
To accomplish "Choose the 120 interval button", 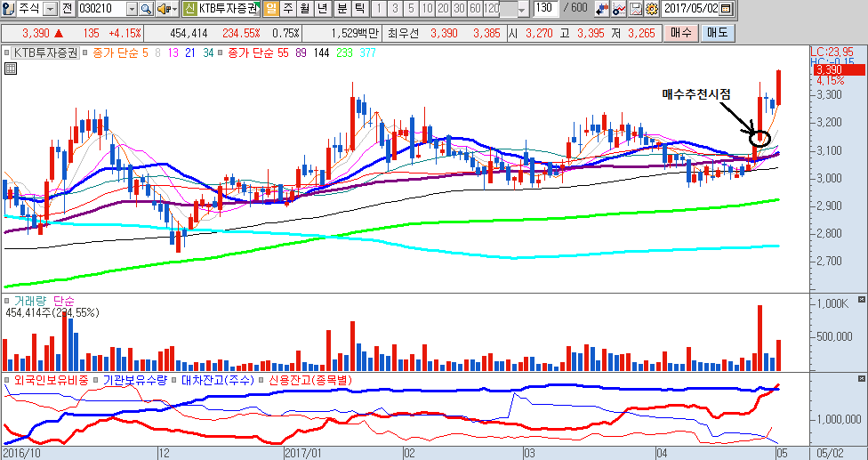I will (x=491, y=9).
